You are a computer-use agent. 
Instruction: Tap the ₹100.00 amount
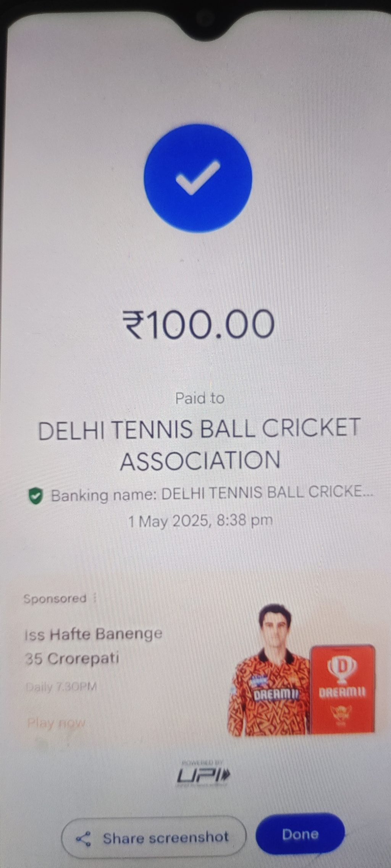[x=199, y=325]
